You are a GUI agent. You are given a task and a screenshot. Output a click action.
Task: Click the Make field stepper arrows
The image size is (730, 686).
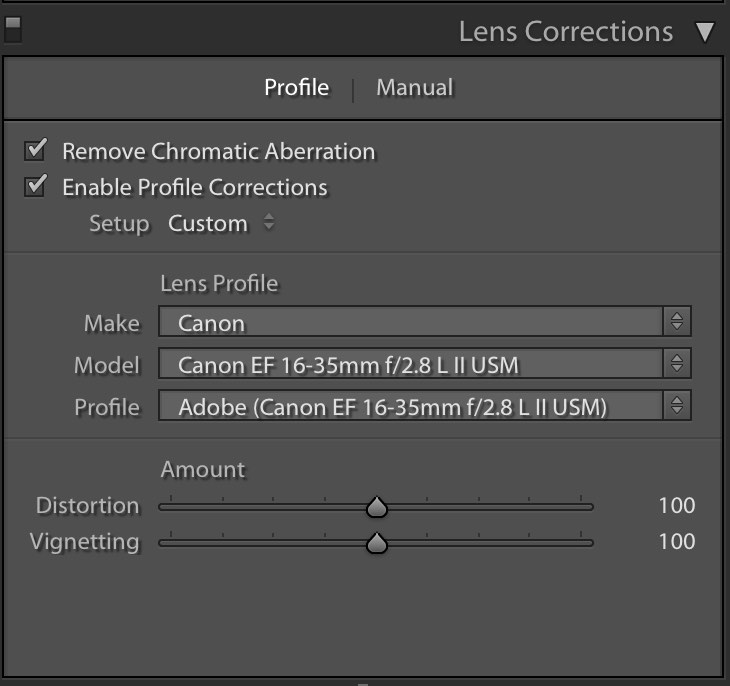[x=677, y=322]
